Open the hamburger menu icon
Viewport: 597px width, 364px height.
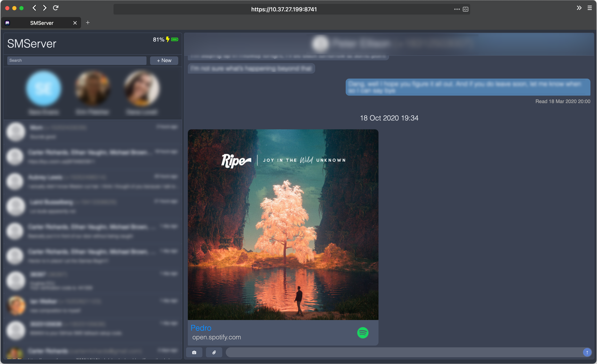[590, 8]
